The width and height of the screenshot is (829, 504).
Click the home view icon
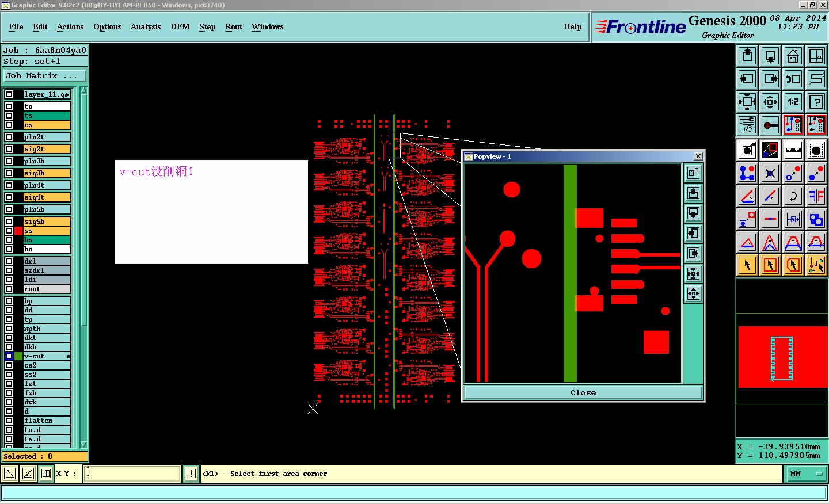pos(793,56)
